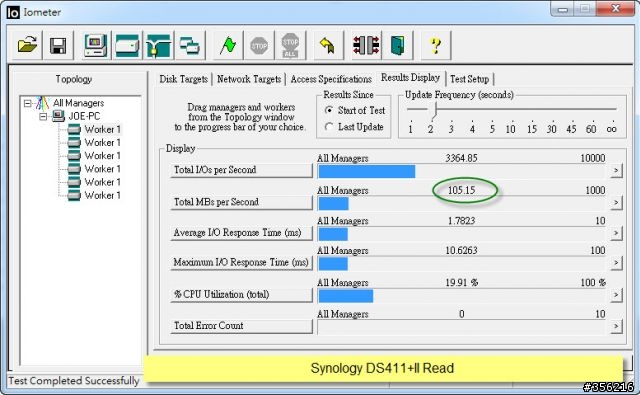Open arrow menu for Total MBs row
640x395 pixels.
(616, 202)
